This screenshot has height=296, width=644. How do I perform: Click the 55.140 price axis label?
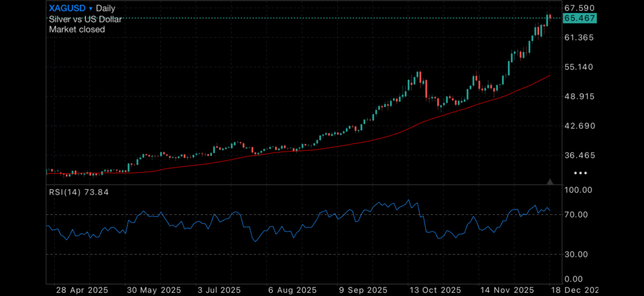(x=579, y=67)
